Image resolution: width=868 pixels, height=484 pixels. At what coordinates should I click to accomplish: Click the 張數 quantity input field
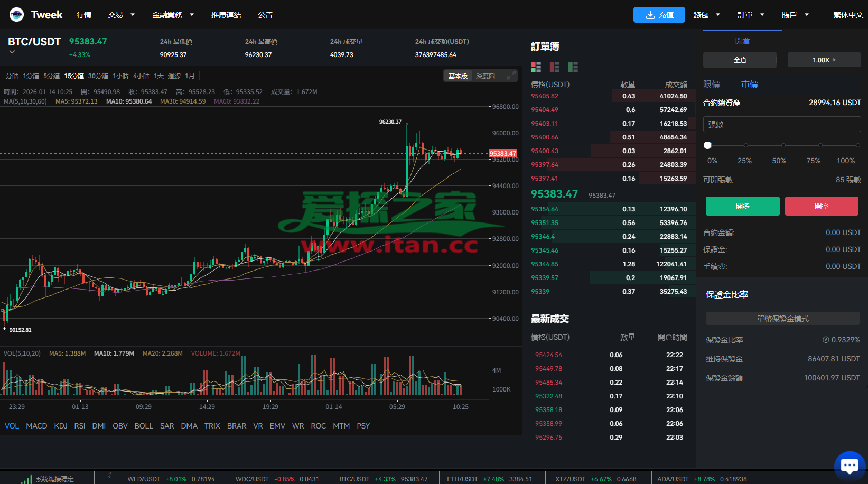[x=781, y=125]
